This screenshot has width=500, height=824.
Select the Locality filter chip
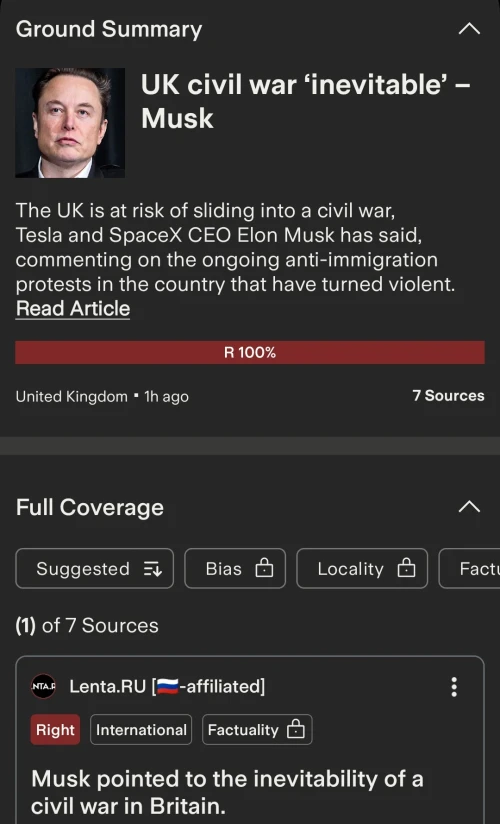pyautogui.click(x=362, y=569)
